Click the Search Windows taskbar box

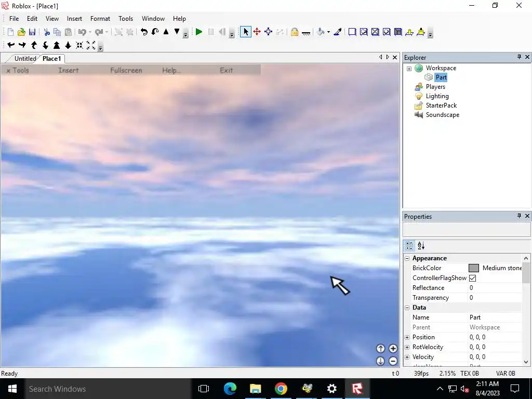(x=108, y=389)
